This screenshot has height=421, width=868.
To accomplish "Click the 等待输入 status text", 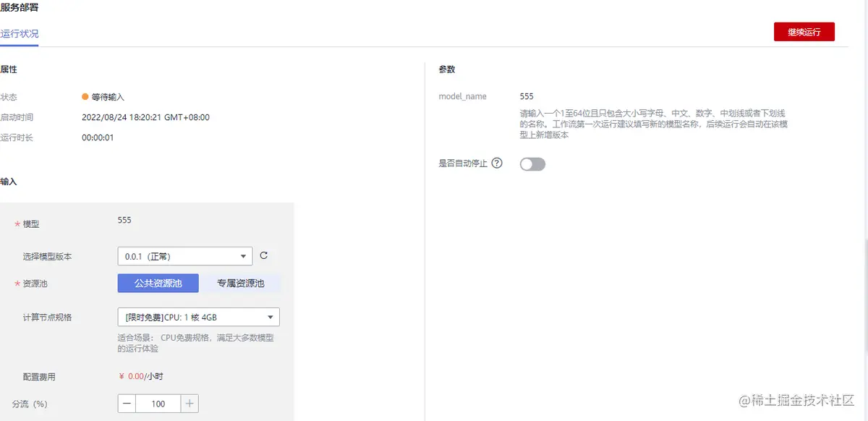I will coord(108,97).
